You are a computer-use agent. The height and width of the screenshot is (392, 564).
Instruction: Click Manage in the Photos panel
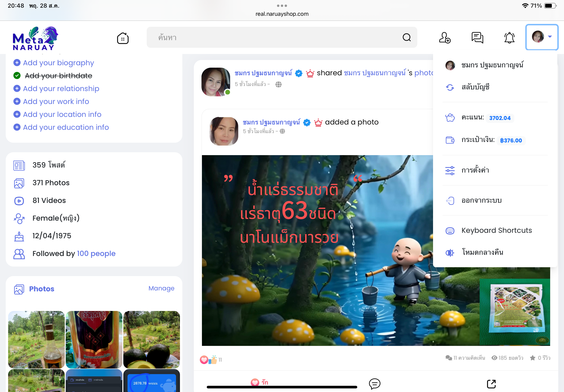[x=161, y=288]
